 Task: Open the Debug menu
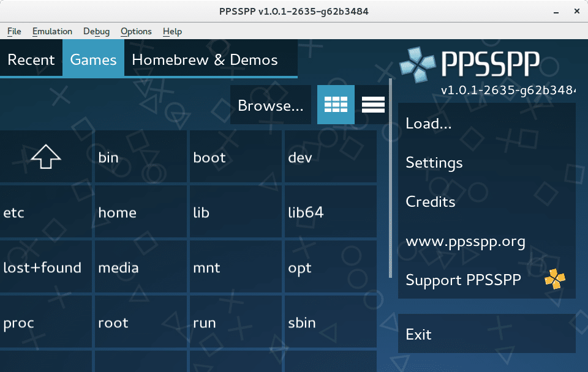(x=96, y=31)
